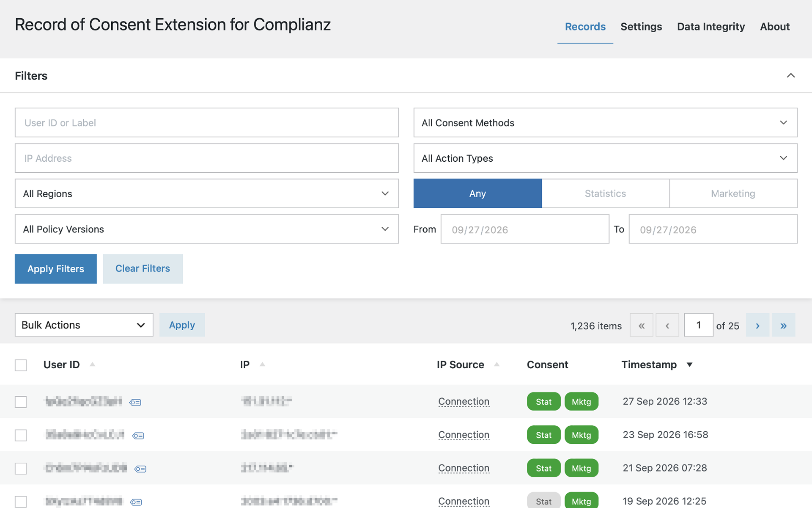Click the From date field
The width and height of the screenshot is (812, 508).
tap(525, 229)
